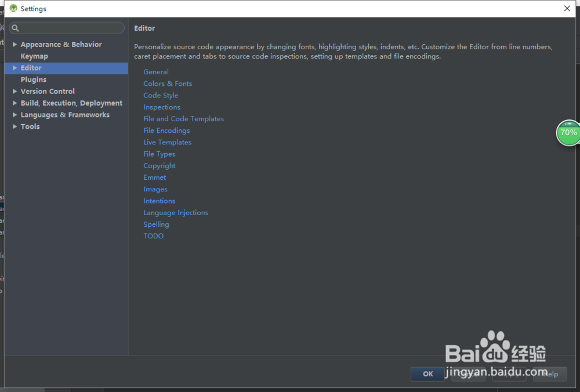Viewport: 580px width, 392px height.
Task: Open the Colors & Fonts settings
Action: [x=168, y=84]
